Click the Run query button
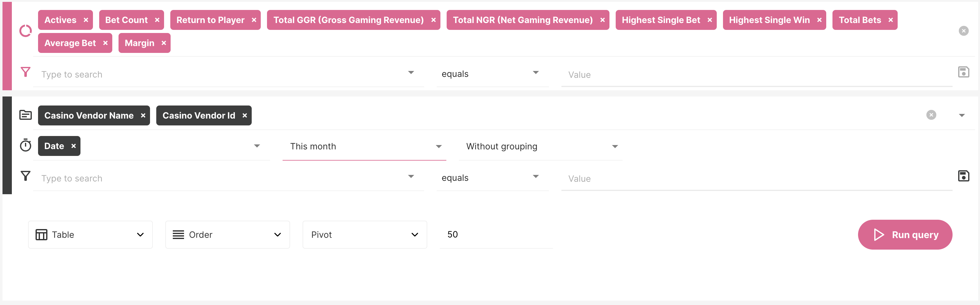The height and width of the screenshot is (305, 980). coord(905,235)
